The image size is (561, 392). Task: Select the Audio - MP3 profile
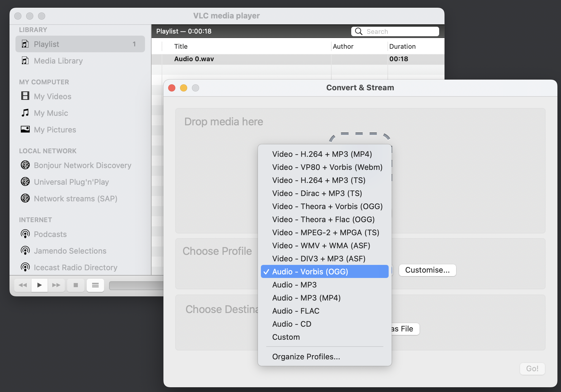[x=325, y=285]
